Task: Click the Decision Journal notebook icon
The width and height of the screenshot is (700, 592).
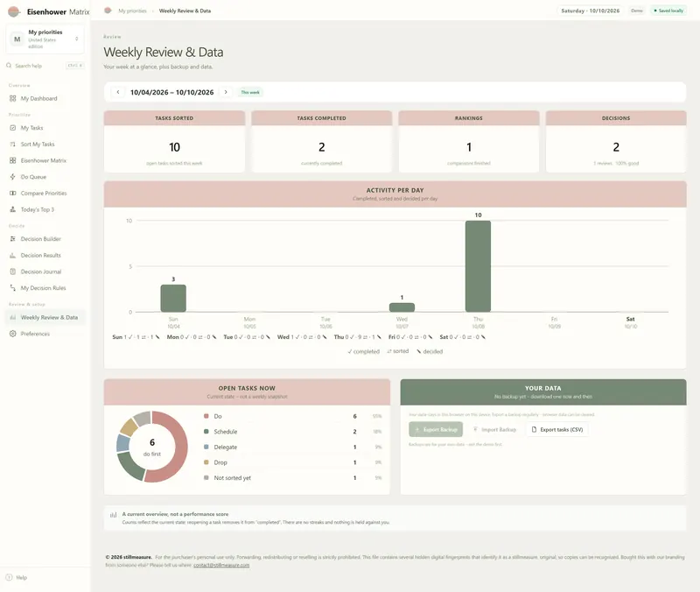Action: [x=12, y=271]
